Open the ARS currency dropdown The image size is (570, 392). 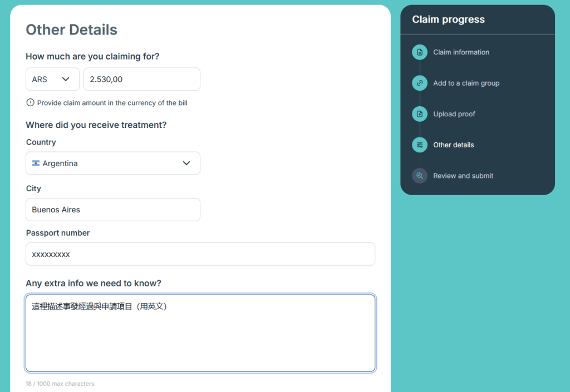click(52, 80)
